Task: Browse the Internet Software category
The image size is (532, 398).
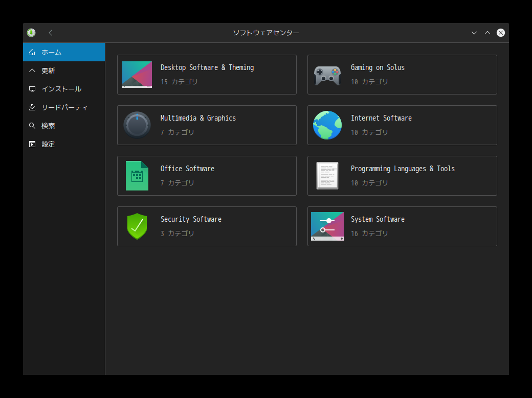Action: click(x=403, y=125)
